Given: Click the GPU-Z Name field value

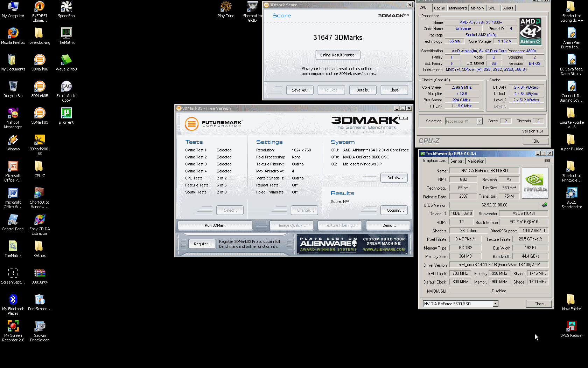Looking at the screenshot, I should click(x=484, y=171).
